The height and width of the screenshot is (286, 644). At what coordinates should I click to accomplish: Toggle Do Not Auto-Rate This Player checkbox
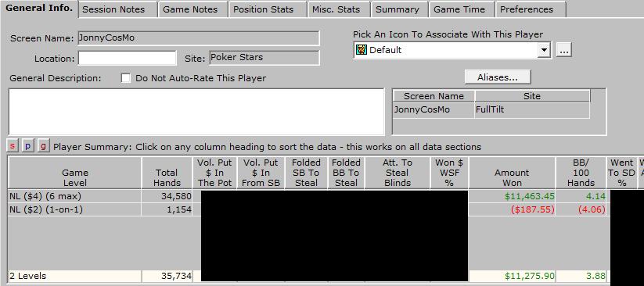(126, 78)
